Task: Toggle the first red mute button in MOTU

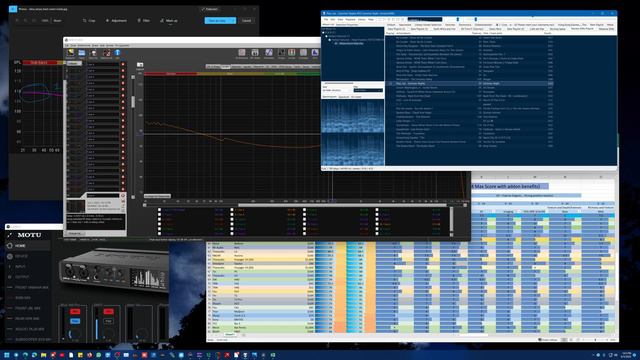Action: pos(75,312)
